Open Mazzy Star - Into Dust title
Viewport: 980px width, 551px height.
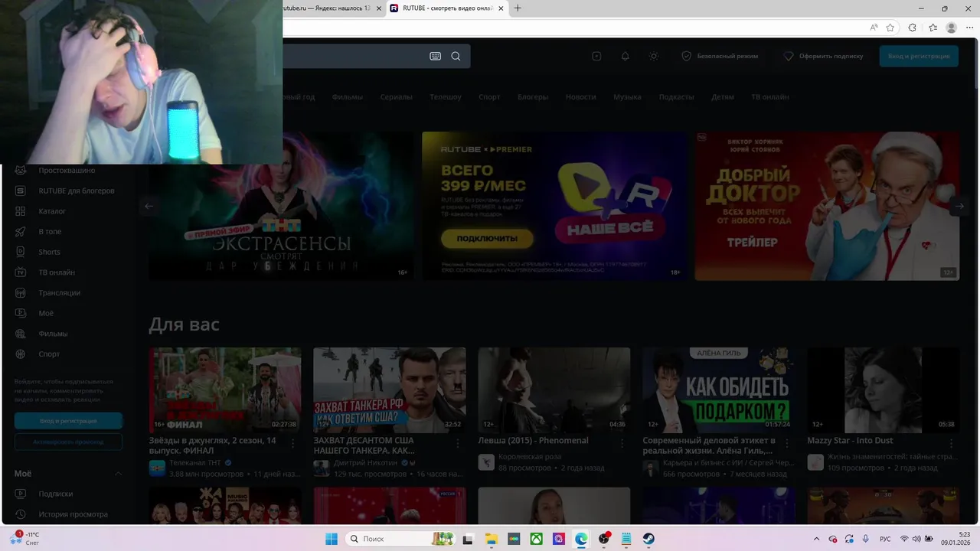coord(850,441)
